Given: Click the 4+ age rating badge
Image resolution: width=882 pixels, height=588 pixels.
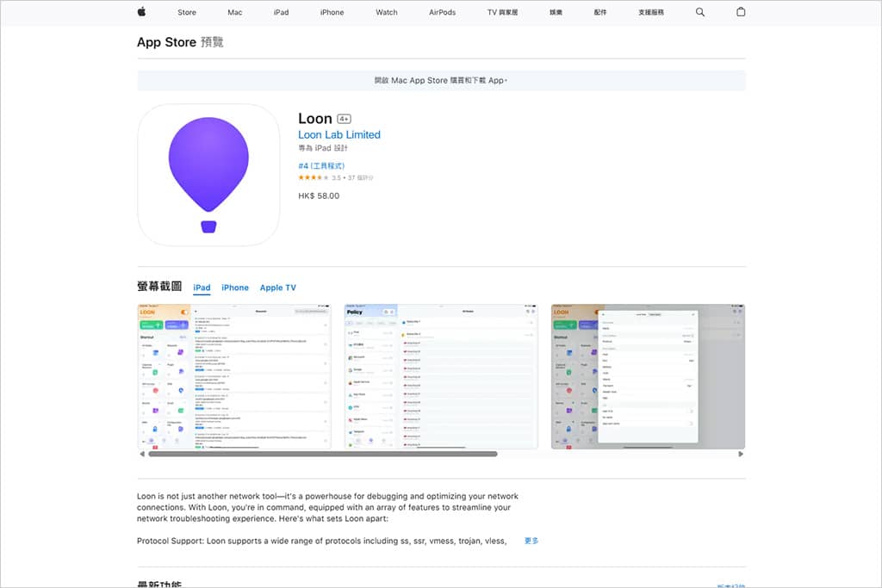Looking at the screenshot, I should pyautogui.click(x=344, y=119).
